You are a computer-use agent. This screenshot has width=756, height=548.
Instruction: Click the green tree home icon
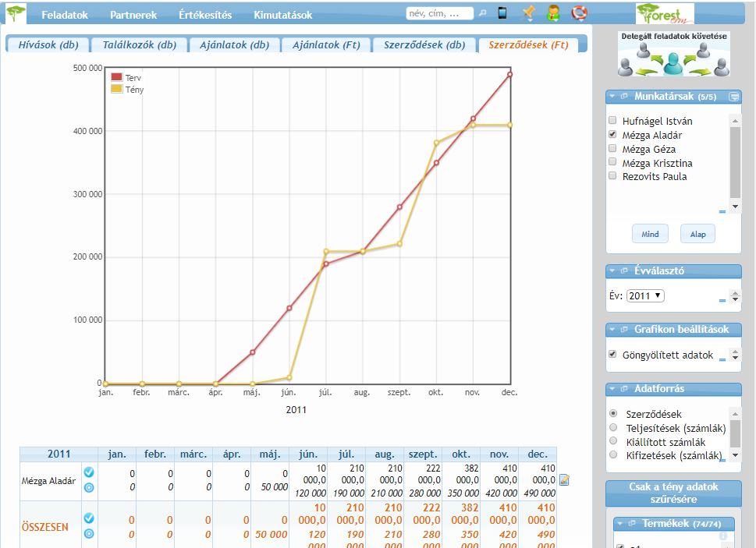tap(16, 13)
